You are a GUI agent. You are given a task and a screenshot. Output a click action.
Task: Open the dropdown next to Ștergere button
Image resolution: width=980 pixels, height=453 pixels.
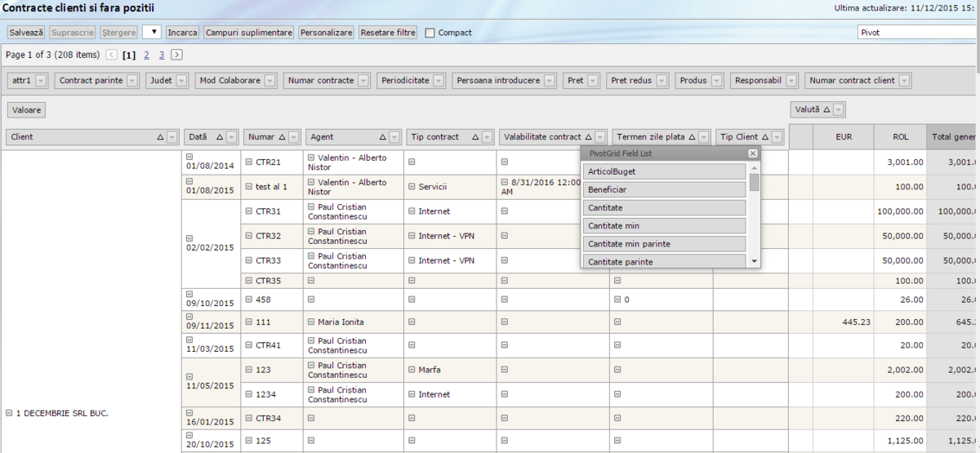pyautogui.click(x=151, y=33)
